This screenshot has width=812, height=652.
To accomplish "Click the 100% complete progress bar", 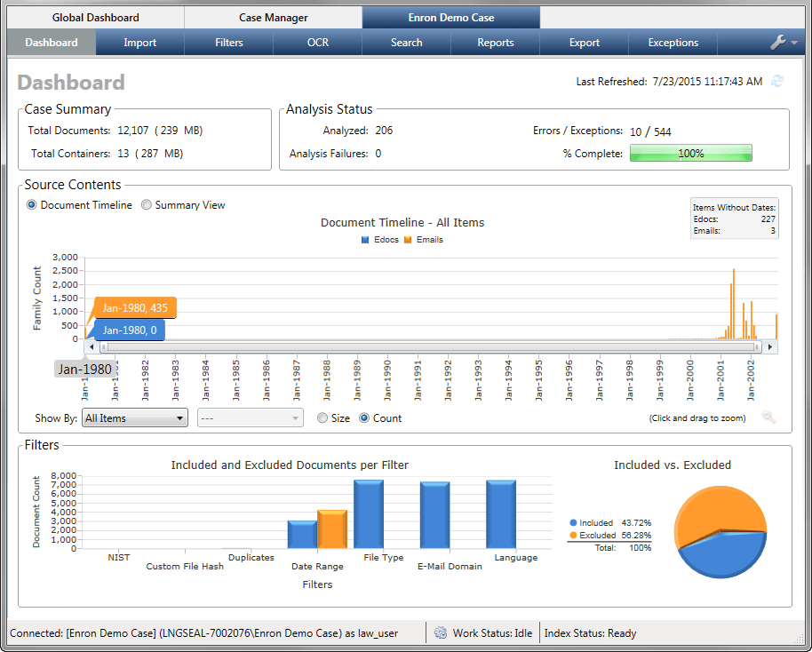I will pos(691,154).
